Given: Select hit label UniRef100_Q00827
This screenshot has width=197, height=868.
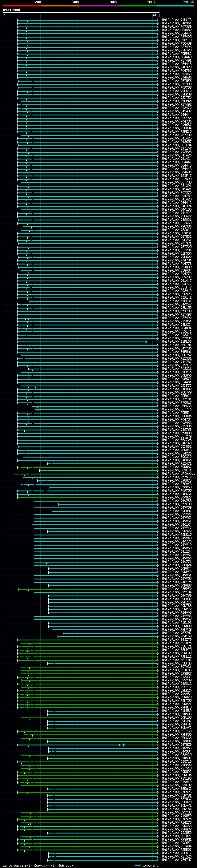Looking at the screenshot, I should pos(177,497).
